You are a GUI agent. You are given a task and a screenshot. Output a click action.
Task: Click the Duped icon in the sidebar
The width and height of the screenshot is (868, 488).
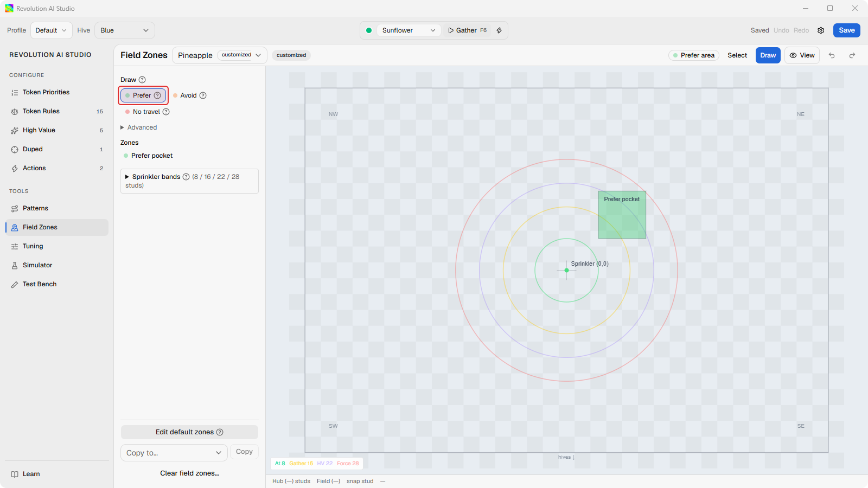pyautogui.click(x=15, y=150)
